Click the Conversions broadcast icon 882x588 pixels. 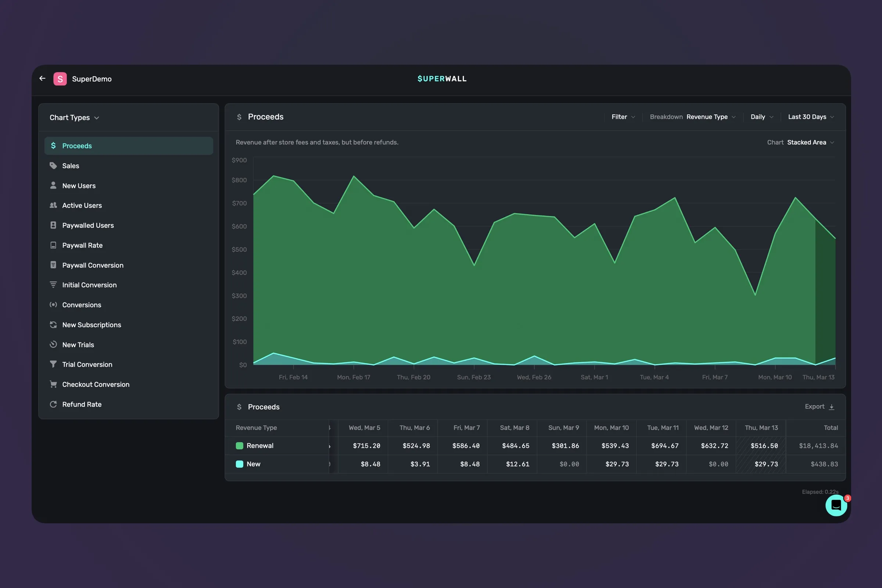click(53, 305)
